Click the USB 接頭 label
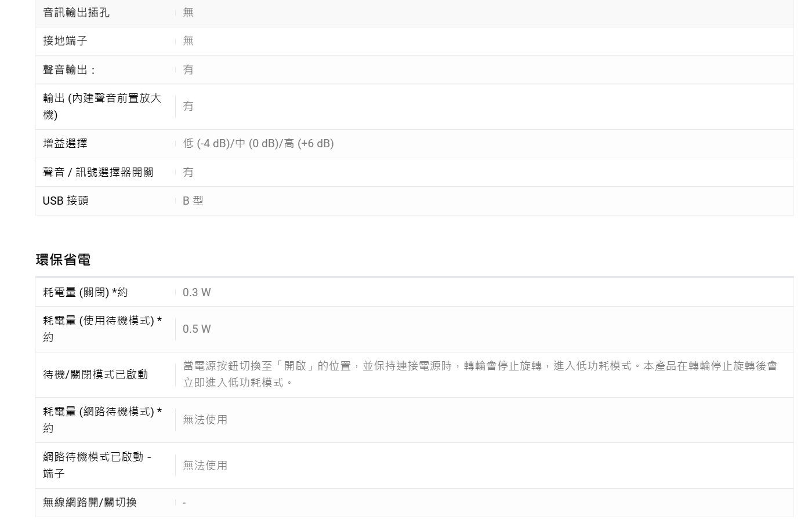 click(x=66, y=201)
